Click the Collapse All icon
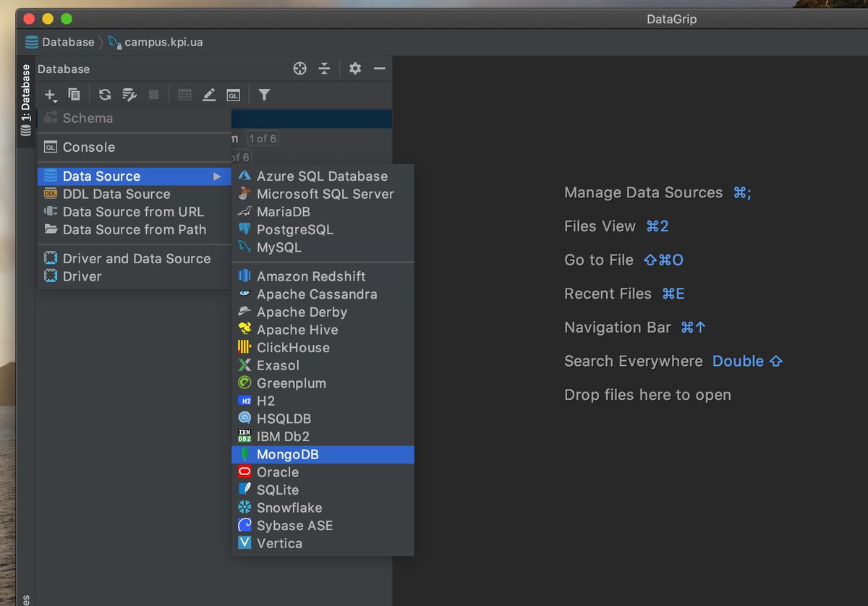 [x=324, y=69]
